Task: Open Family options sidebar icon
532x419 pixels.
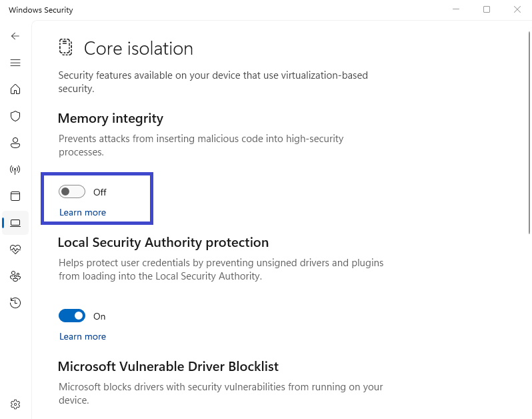Action: (x=15, y=276)
